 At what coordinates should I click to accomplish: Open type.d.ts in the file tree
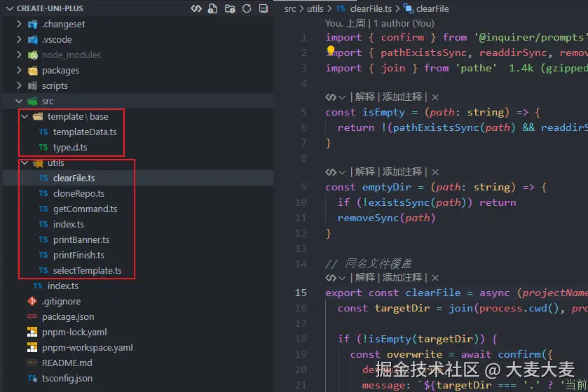tap(70, 147)
